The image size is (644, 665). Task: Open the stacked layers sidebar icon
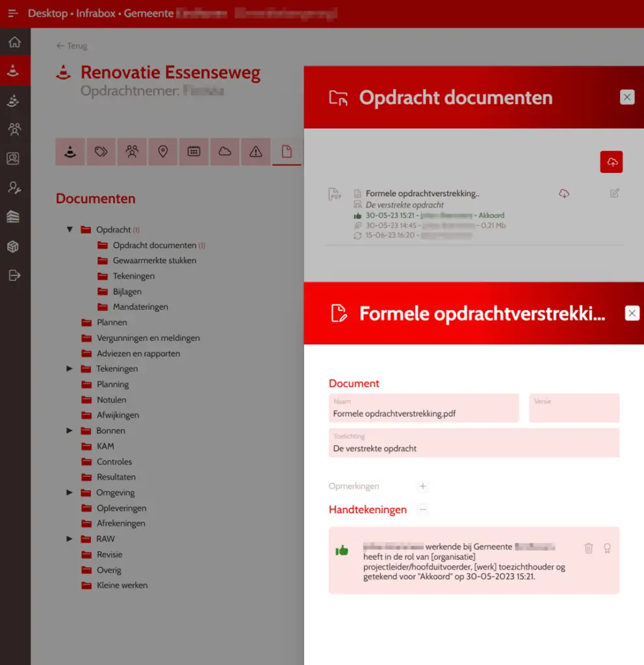point(13,217)
